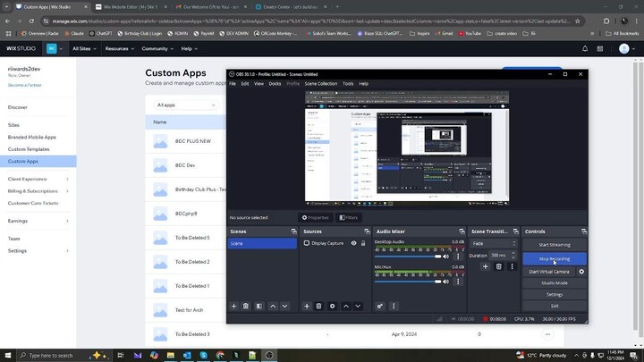Open Wix inbox icon next to bell
Screen dimensions: 644x362
(x=600, y=48)
